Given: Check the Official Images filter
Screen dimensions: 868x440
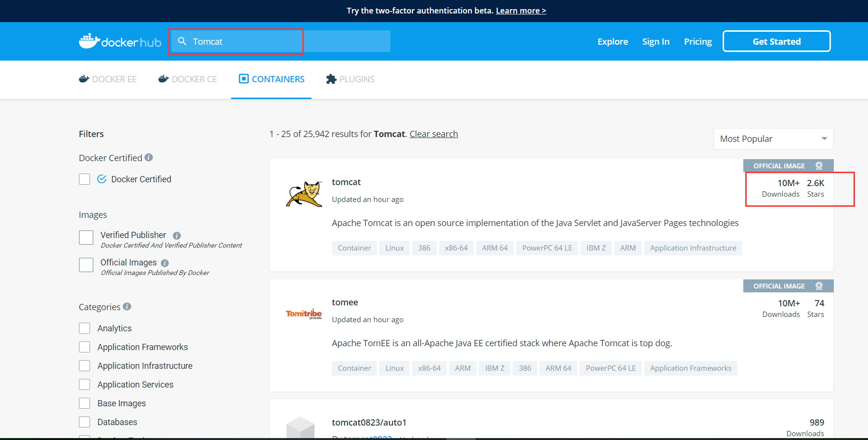Looking at the screenshot, I should coord(86,265).
